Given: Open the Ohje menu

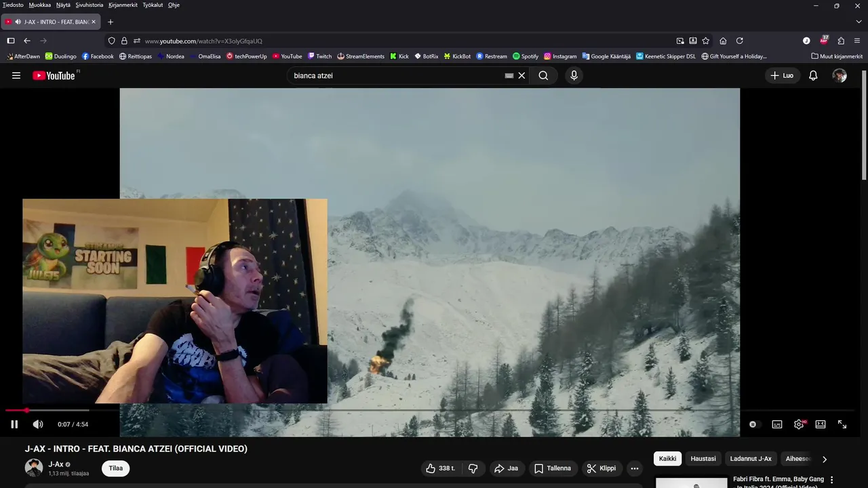Looking at the screenshot, I should pyautogui.click(x=174, y=5).
